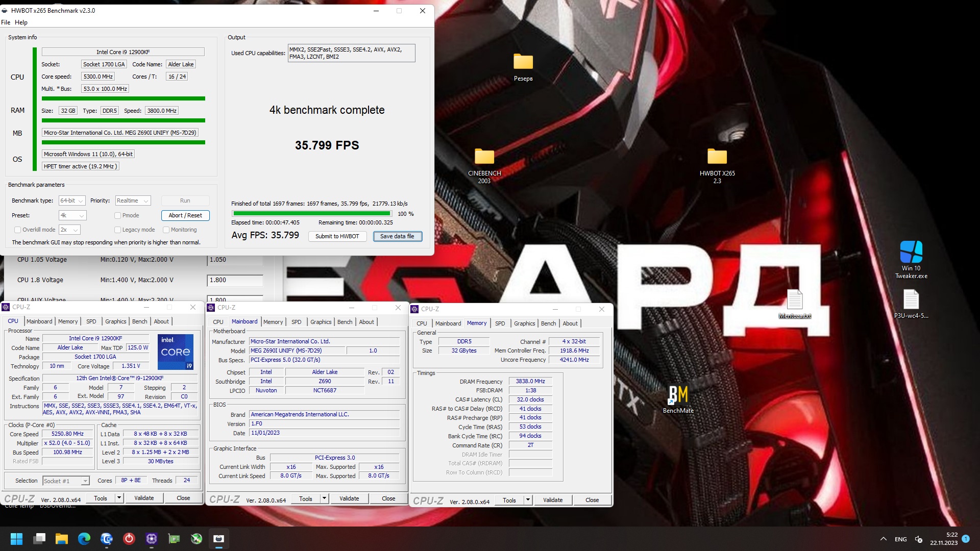Screen dimensions: 980x551
Task: Click Submit to HWBOT button
Action: [337, 237]
